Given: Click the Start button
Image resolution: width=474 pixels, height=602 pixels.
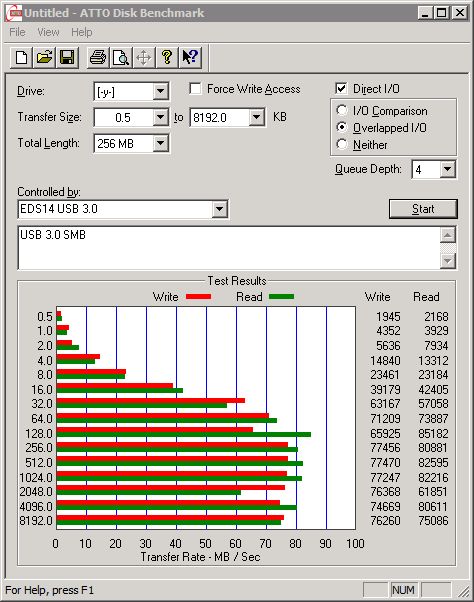Looking at the screenshot, I should tap(423, 209).
